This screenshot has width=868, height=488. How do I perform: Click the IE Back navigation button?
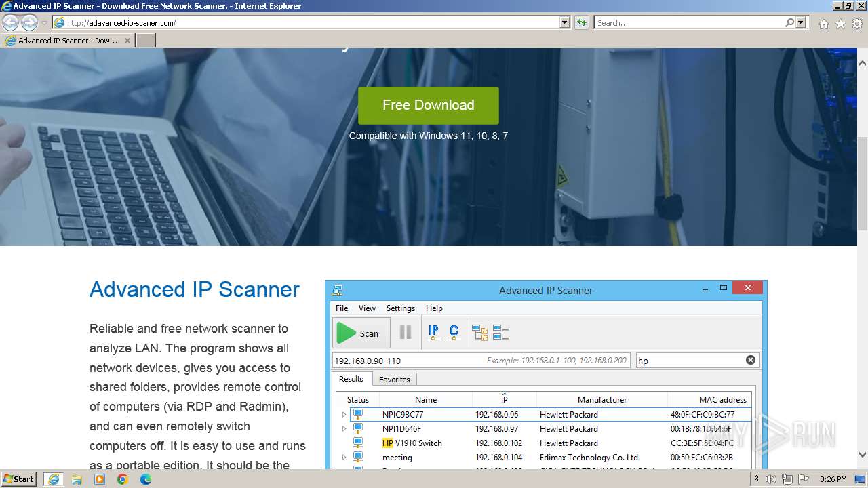click(10, 23)
